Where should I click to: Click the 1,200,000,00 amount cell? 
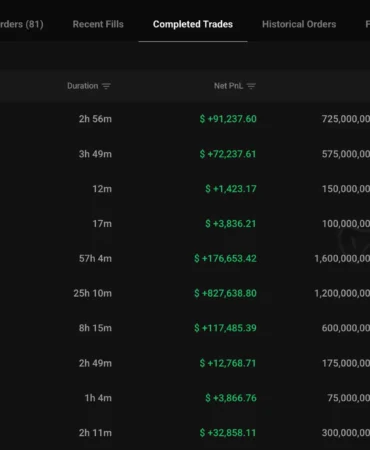tap(342, 293)
